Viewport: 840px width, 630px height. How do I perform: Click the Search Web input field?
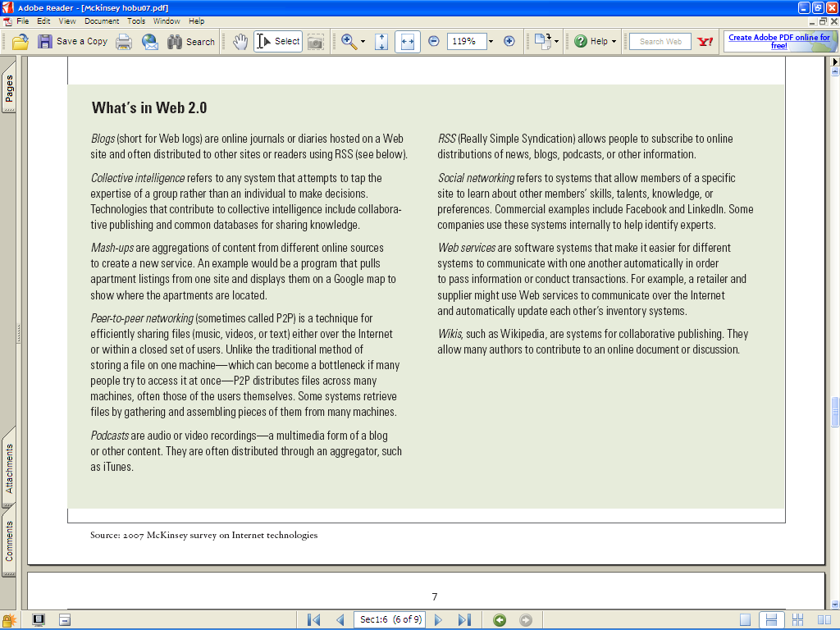[x=660, y=41]
